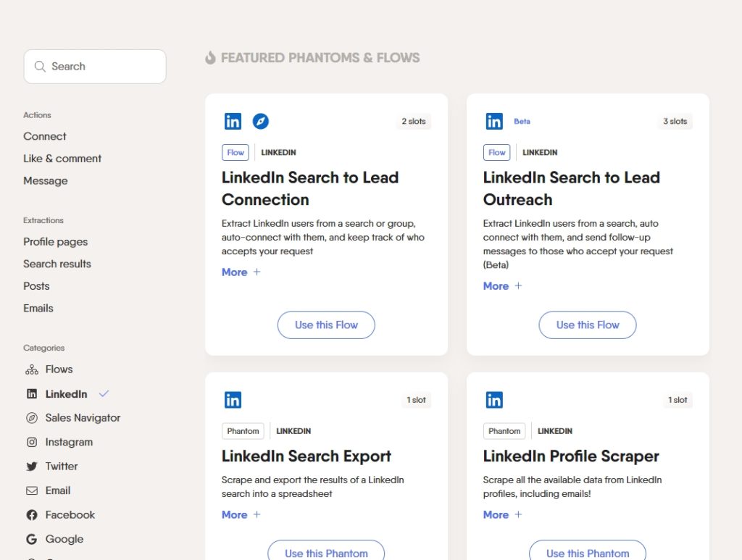Click the Sales Navigator compass icon in sidebar

click(32, 418)
